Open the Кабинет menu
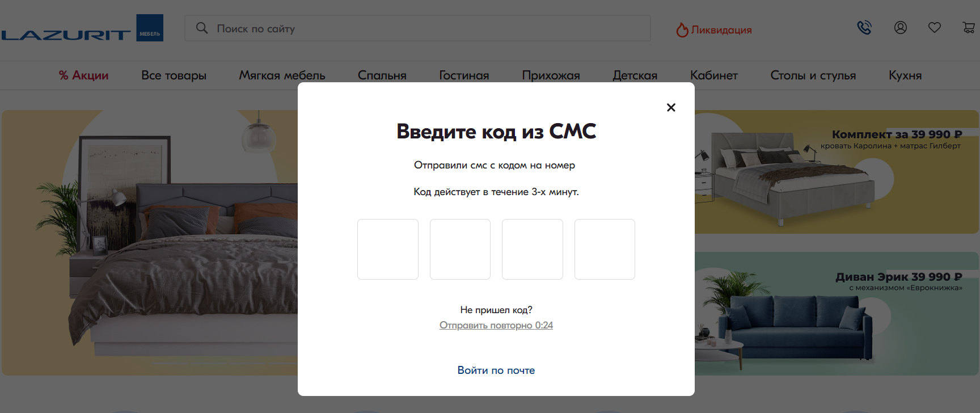This screenshot has height=413, width=980. pyautogui.click(x=714, y=75)
